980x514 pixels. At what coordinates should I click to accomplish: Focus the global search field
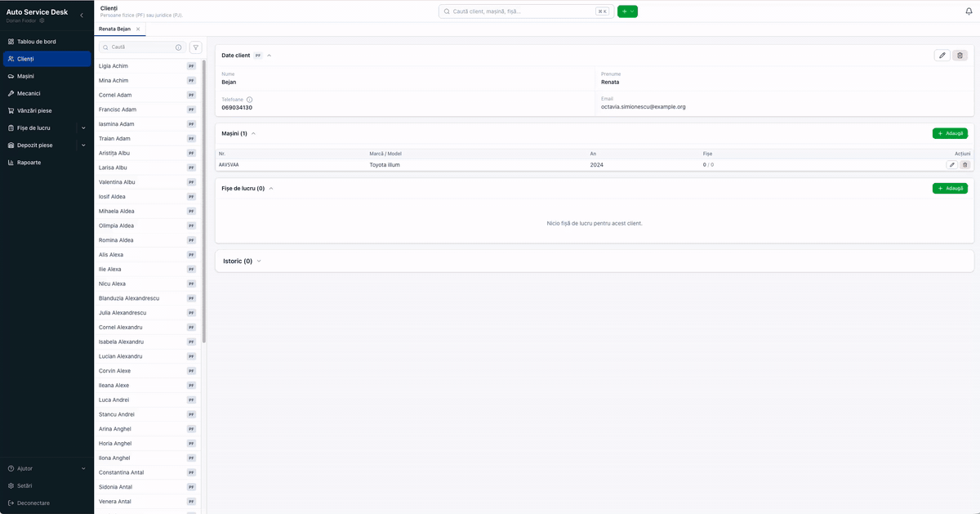526,11
